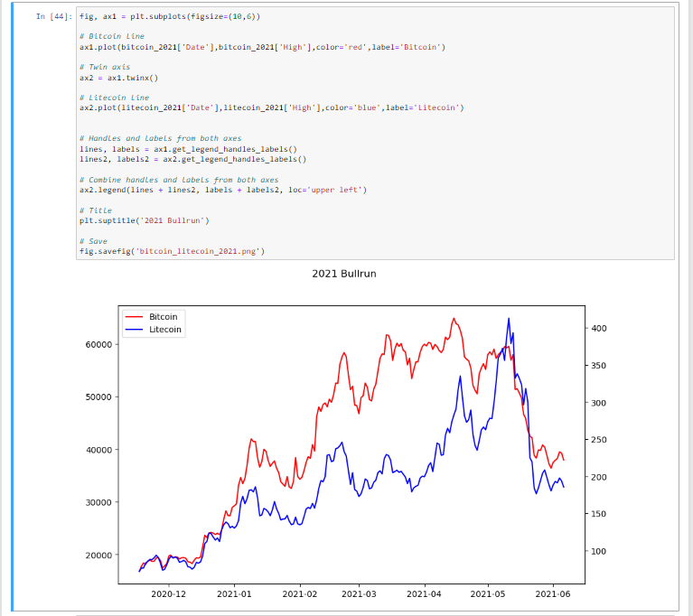The width and height of the screenshot is (693, 616).
Task: Click the 2020-12 x-axis tick label
Action: [x=168, y=593]
